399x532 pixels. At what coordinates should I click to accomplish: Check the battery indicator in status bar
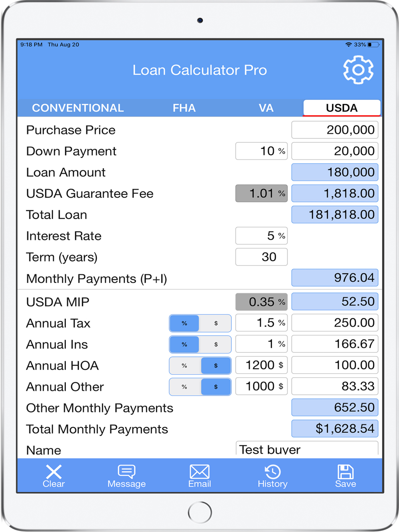[x=373, y=45]
